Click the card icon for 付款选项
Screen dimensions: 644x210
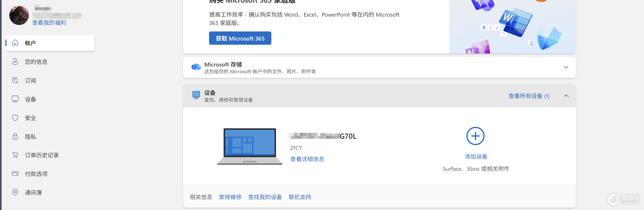[15, 174]
